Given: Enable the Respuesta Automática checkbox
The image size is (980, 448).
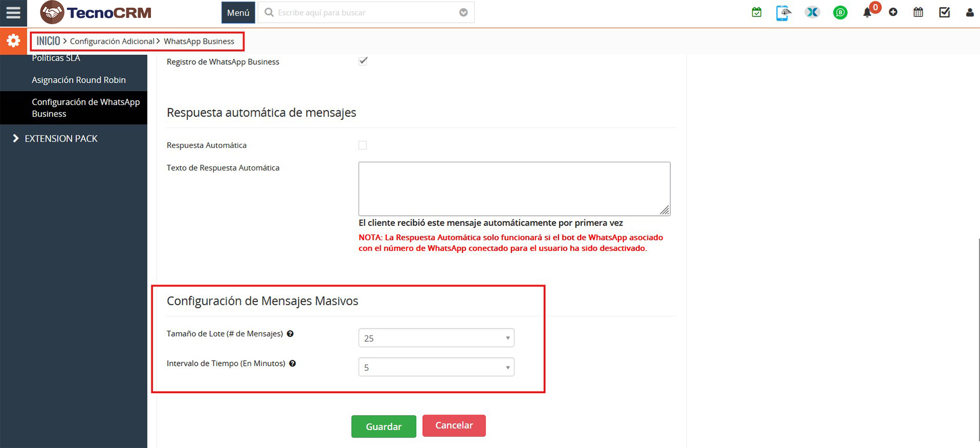Looking at the screenshot, I should [363, 145].
